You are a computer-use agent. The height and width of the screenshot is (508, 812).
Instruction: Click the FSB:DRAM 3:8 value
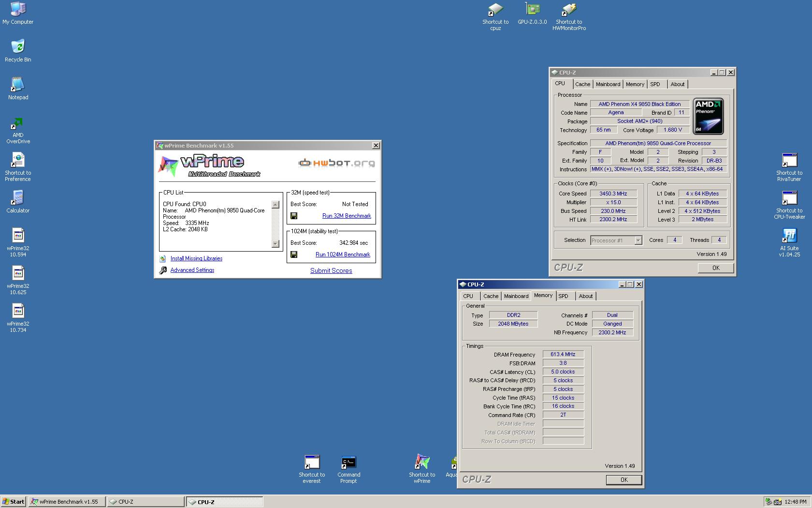tap(563, 363)
